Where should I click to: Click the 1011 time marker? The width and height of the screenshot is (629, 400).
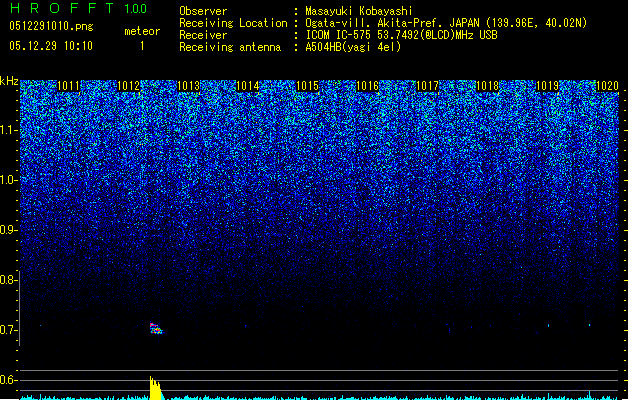coord(69,86)
